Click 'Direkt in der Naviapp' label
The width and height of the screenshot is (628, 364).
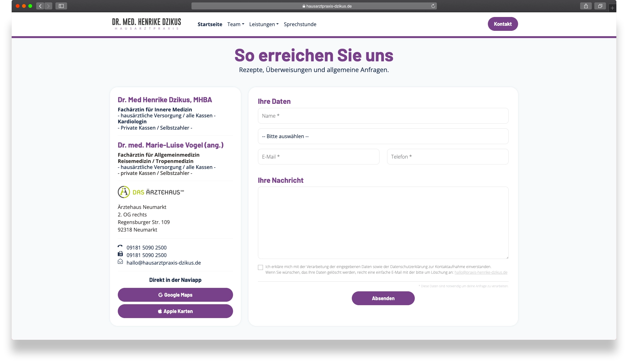(x=175, y=280)
